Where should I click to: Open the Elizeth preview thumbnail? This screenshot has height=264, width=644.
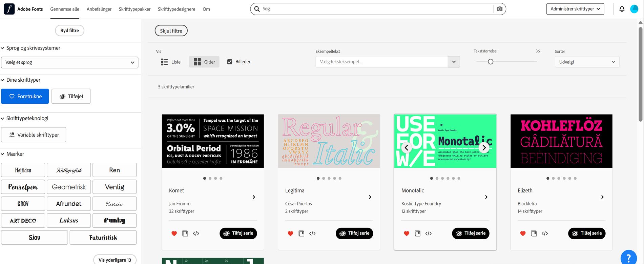point(561,141)
